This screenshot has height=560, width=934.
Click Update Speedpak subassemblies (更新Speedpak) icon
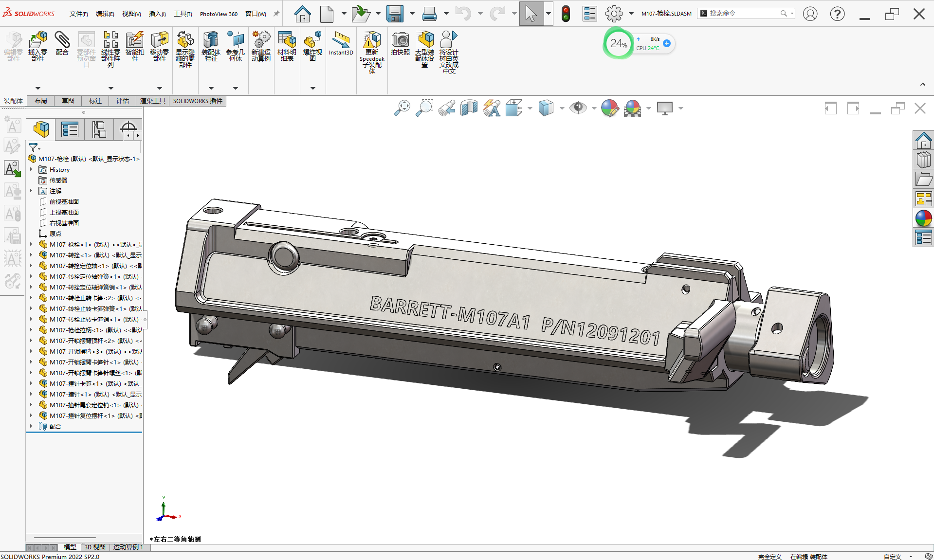(372, 52)
